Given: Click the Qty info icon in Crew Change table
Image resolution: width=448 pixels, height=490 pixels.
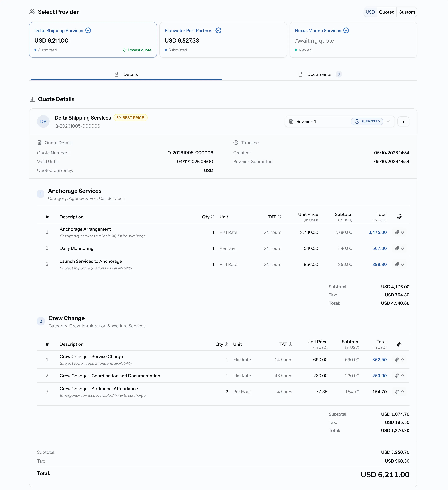Looking at the screenshot, I should [226, 344].
